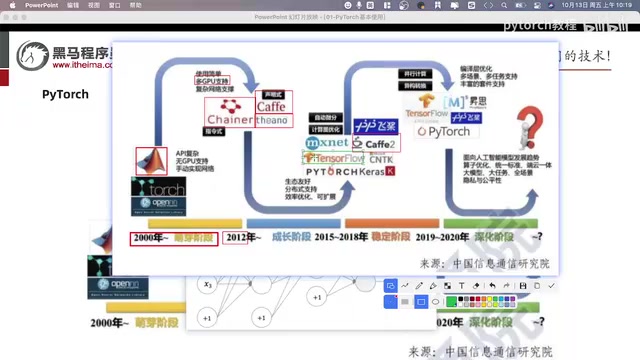This screenshot has height=360, width=640.
Task: Save the screenshot with floppy icon
Action: click(523, 286)
